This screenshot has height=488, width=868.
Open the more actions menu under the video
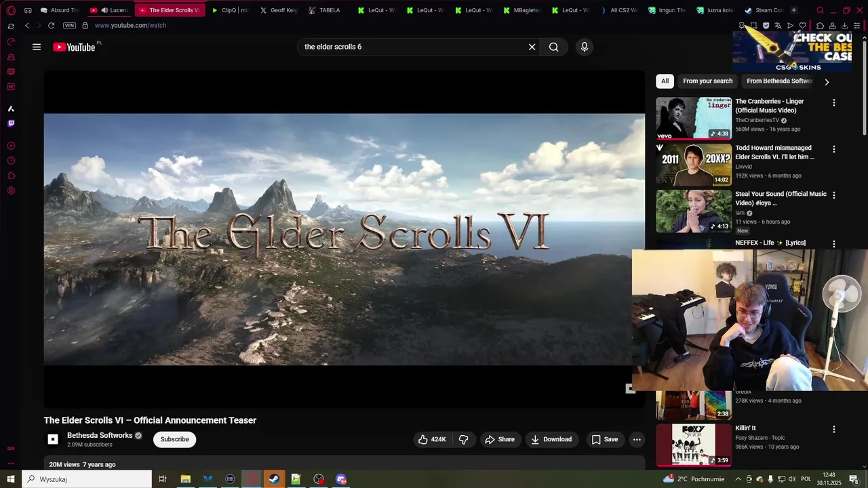pyautogui.click(x=637, y=439)
